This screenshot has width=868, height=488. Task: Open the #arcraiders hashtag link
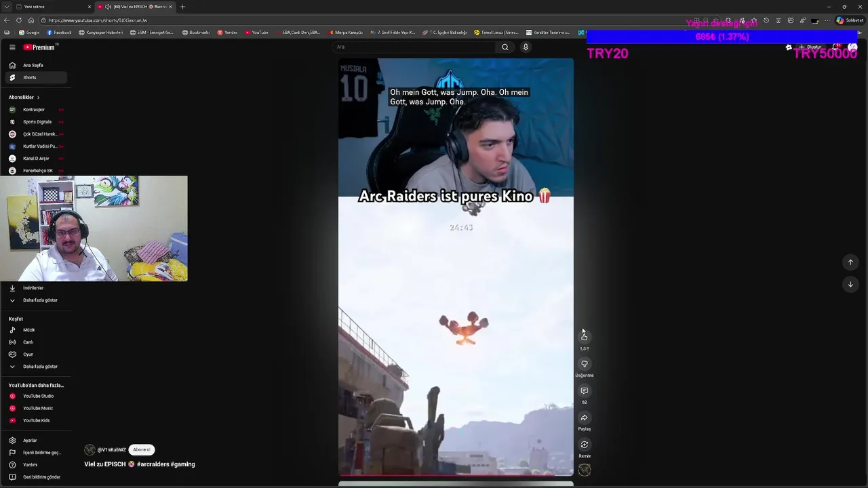[x=153, y=464]
